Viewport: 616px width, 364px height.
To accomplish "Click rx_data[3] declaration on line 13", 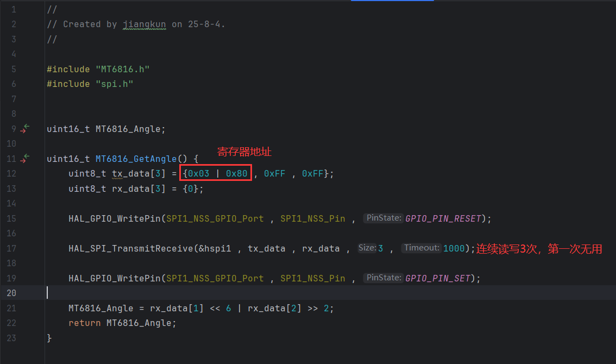I will pos(139,189).
